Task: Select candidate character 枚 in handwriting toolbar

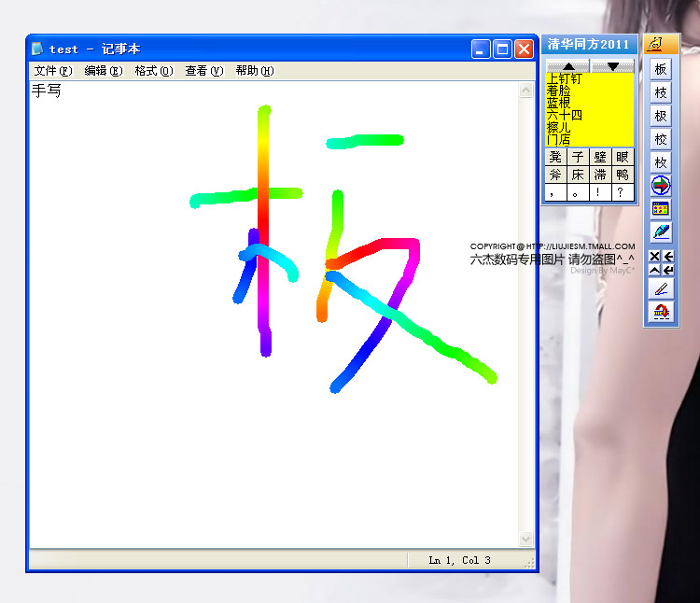Action: click(x=661, y=162)
